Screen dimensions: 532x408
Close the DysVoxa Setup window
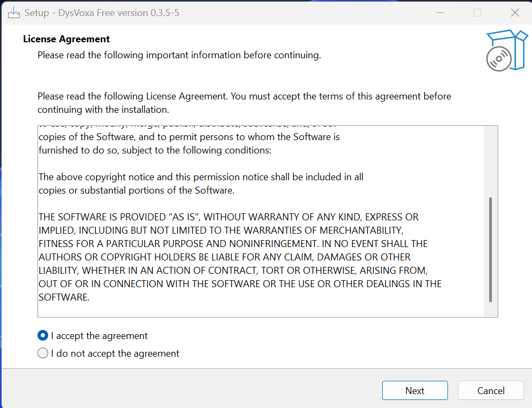point(515,13)
